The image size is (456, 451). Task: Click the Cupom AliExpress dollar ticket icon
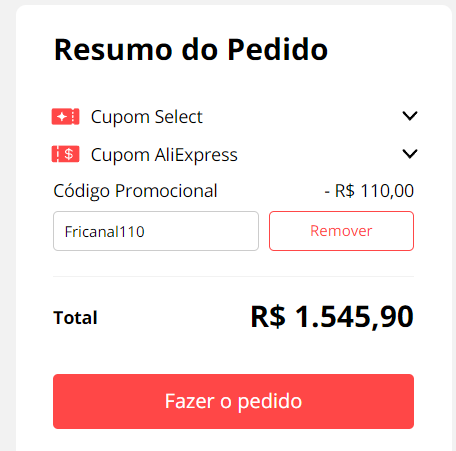click(65, 154)
